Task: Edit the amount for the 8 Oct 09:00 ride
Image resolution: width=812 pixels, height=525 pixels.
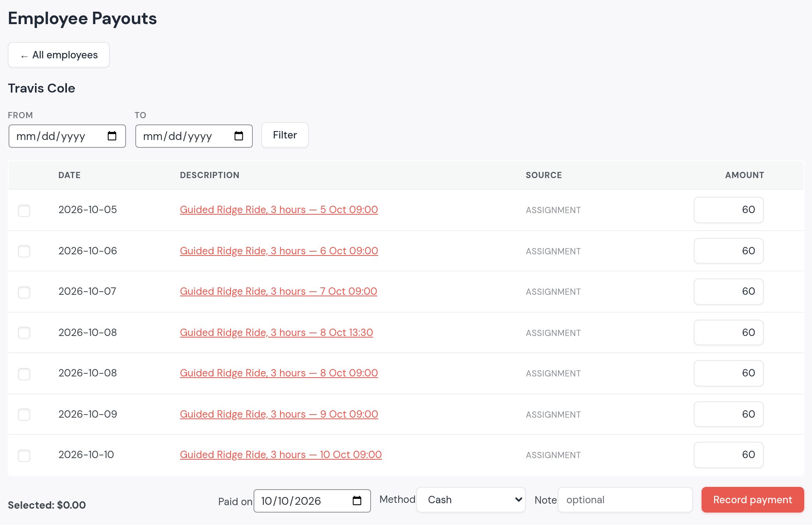Action: point(729,373)
